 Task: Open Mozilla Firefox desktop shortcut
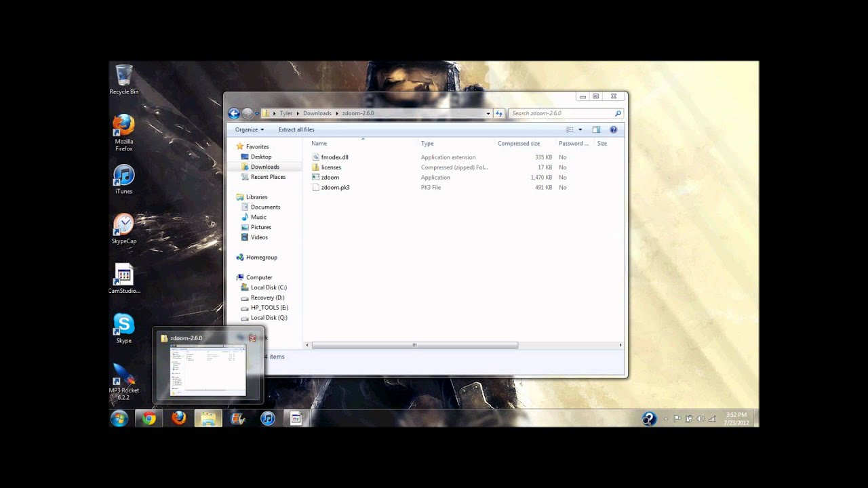[x=124, y=133]
